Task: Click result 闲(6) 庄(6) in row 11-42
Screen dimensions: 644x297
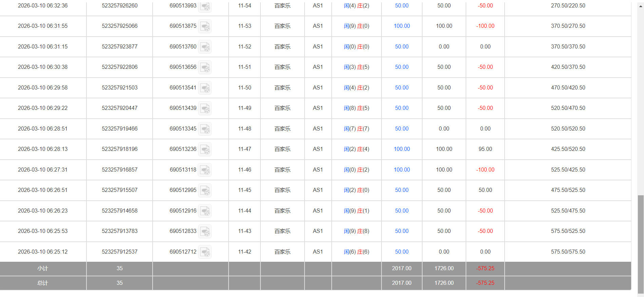Action: coord(356,252)
